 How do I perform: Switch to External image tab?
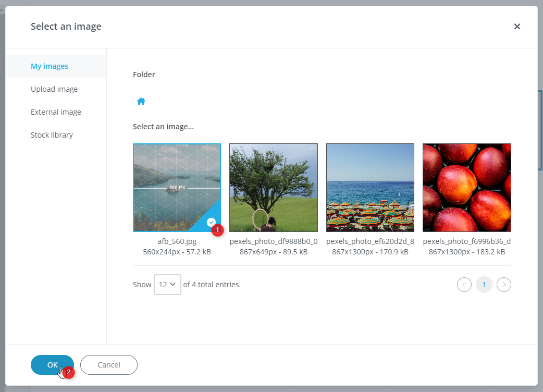tap(56, 112)
